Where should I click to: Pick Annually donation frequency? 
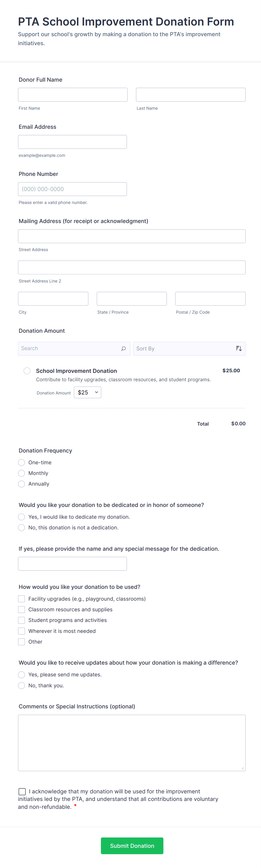pyautogui.click(x=22, y=484)
